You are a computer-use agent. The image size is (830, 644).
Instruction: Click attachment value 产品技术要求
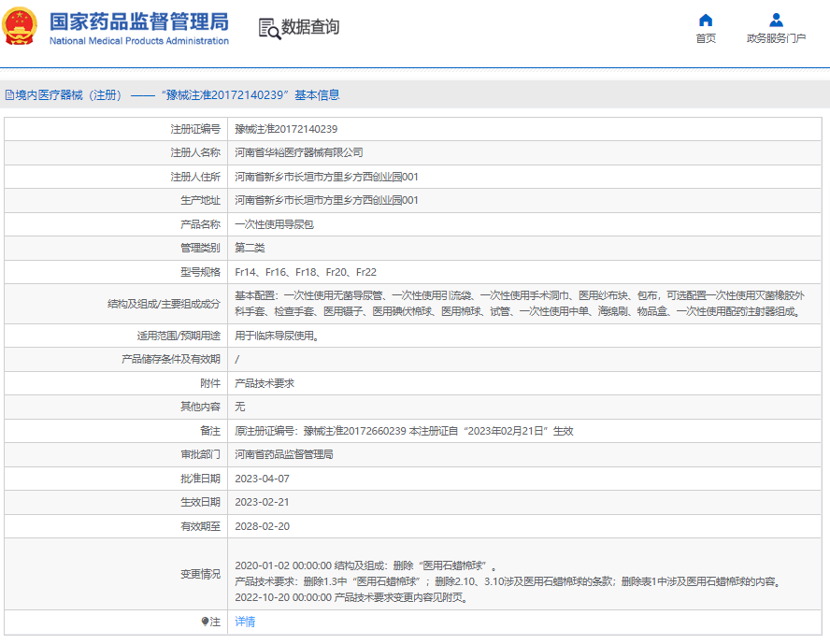(x=265, y=383)
